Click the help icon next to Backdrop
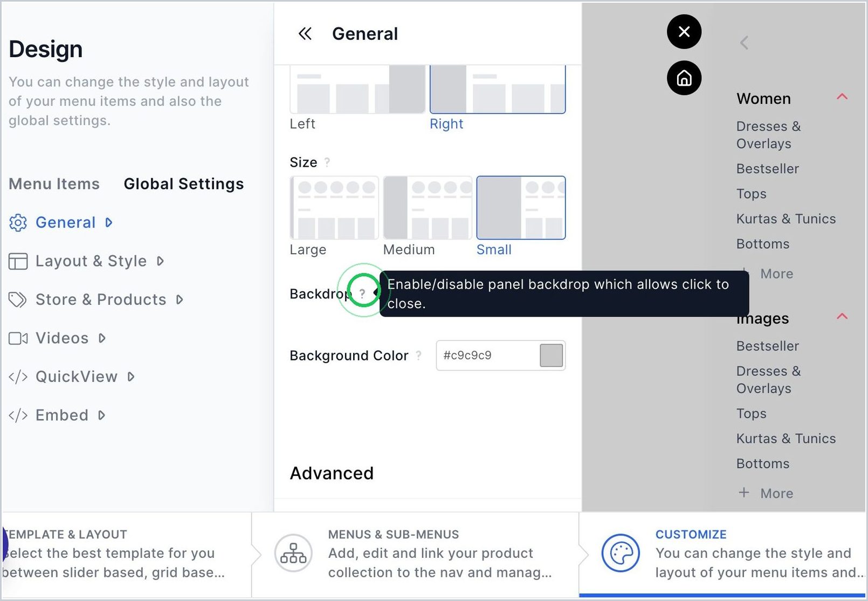Image resolution: width=868 pixels, height=601 pixels. pyautogui.click(x=362, y=293)
